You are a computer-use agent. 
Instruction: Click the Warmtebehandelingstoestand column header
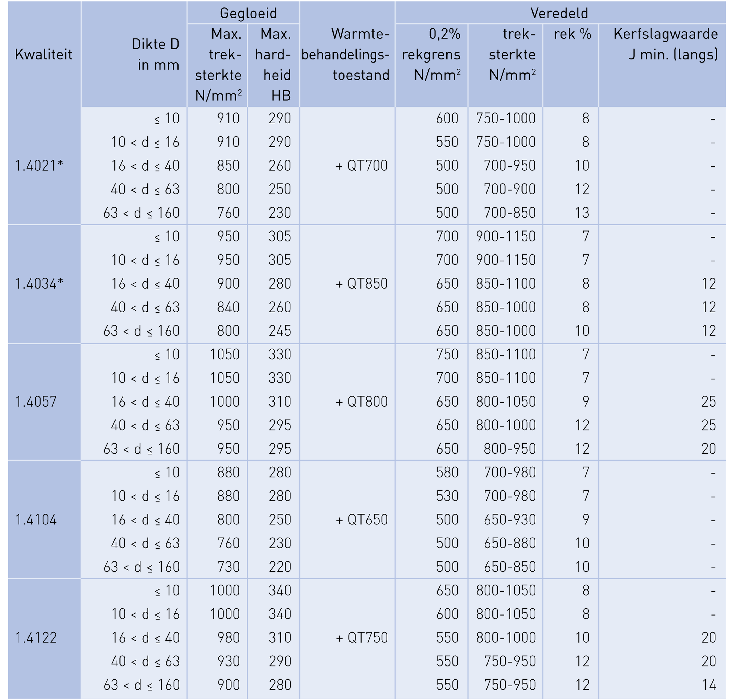[x=346, y=54]
